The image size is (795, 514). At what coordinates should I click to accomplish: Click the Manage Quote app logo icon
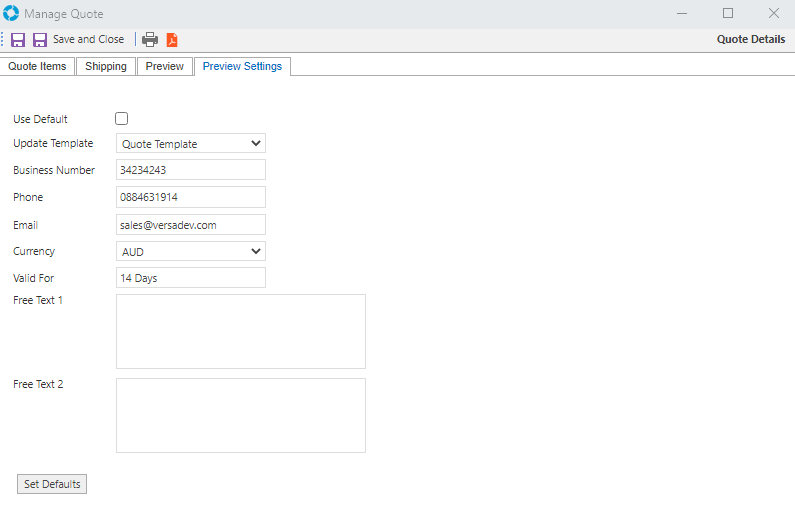[x=11, y=14]
